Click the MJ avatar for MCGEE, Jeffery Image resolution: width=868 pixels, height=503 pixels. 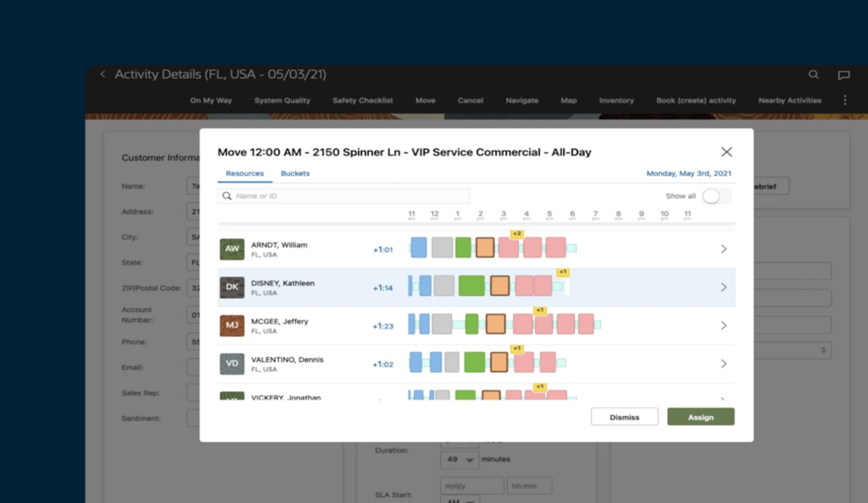pos(232,326)
